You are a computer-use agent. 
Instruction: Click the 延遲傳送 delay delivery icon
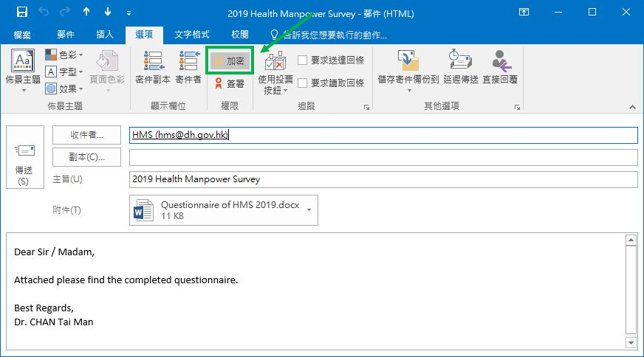(460, 68)
